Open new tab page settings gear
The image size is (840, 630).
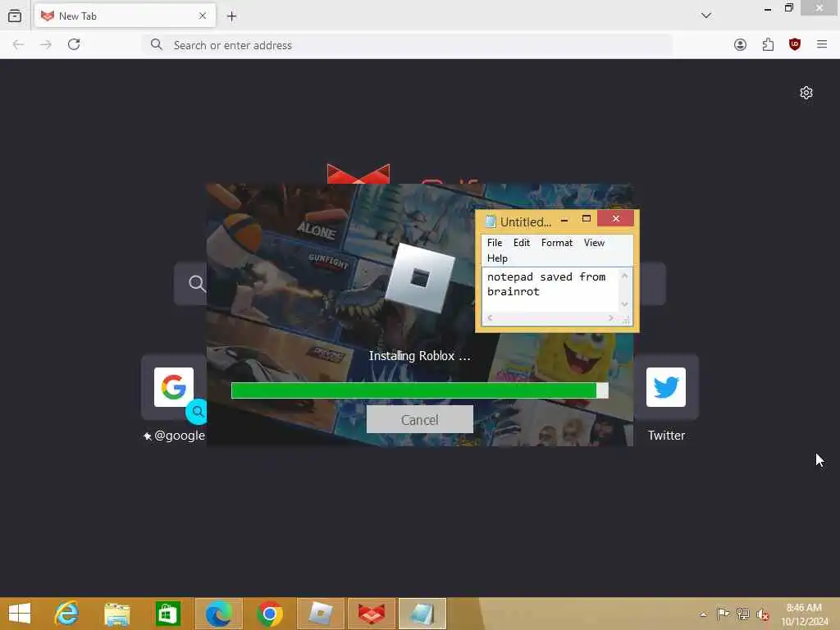coord(806,93)
